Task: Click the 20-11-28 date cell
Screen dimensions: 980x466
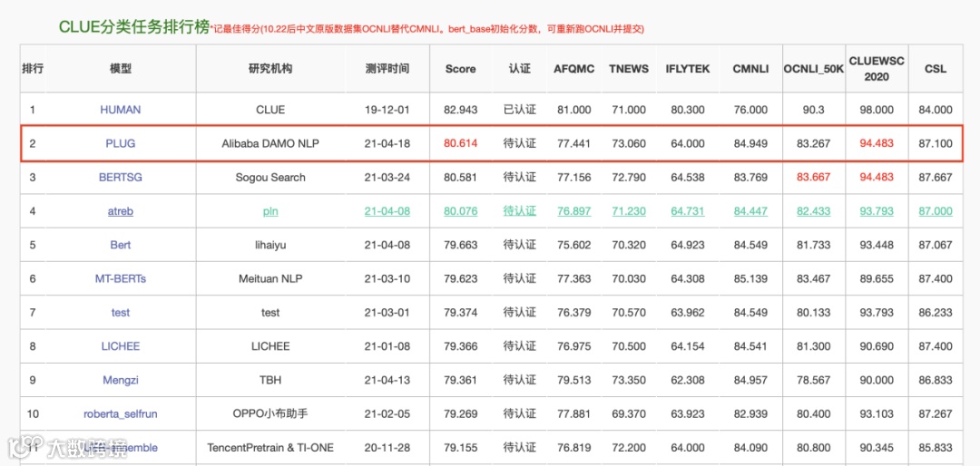Action: coord(387,447)
